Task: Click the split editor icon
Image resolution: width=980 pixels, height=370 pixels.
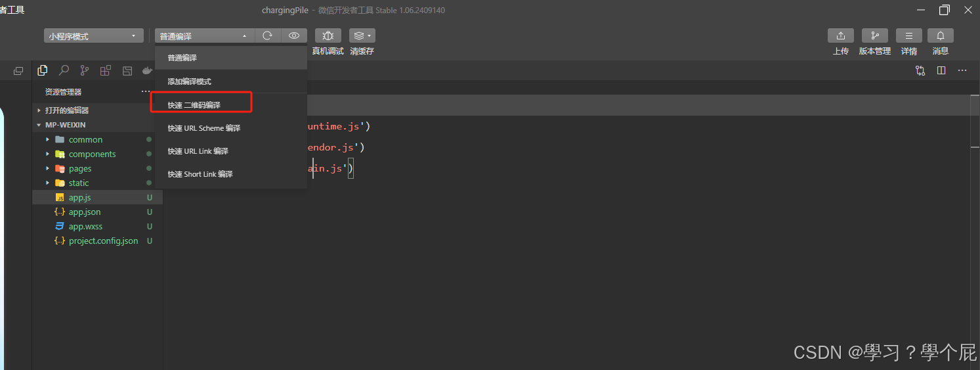Action: pyautogui.click(x=941, y=70)
